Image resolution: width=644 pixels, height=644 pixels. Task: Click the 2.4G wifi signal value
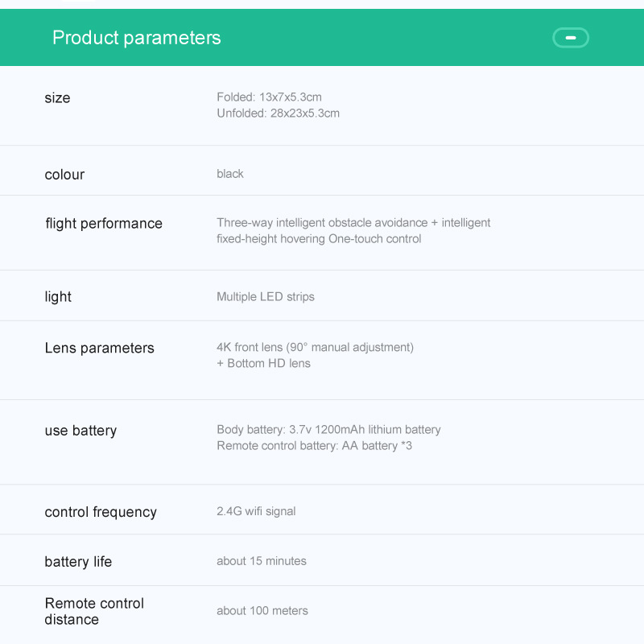256,511
